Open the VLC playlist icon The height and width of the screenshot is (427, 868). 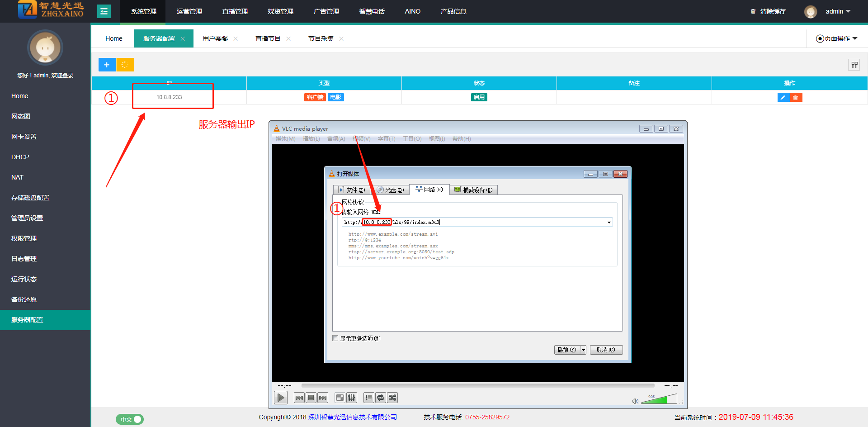click(x=369, y=398)
